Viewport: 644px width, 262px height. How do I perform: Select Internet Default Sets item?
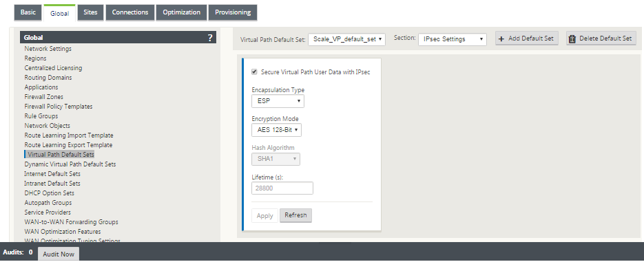click(52, 174)
